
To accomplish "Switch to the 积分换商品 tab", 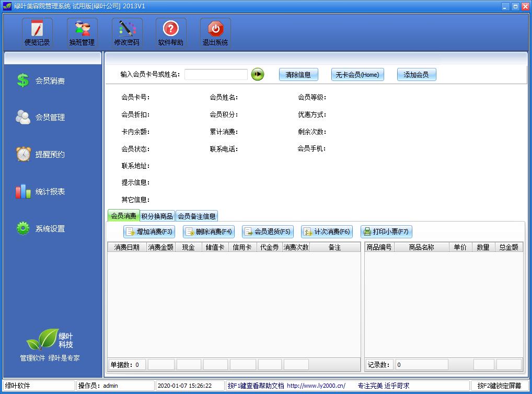I will click(x=157, y=215).
